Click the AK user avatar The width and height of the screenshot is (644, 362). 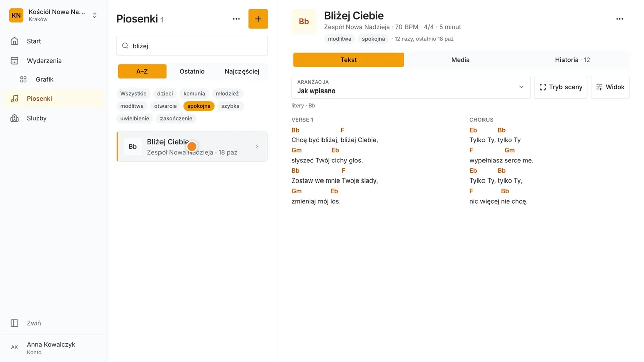(x=15, y=347)
